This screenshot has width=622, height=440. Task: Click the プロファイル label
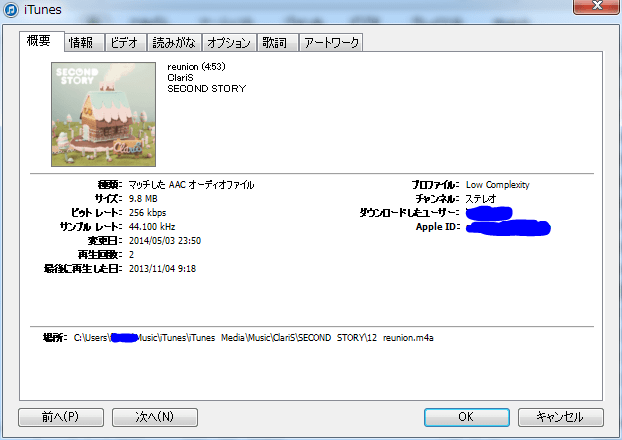436,185
